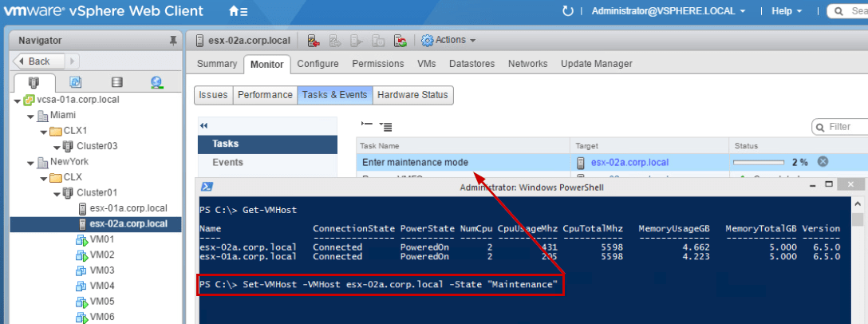Collapse the Cluster03 node arrow
This screenshot has width=868, height=324.
click(57, 148)
